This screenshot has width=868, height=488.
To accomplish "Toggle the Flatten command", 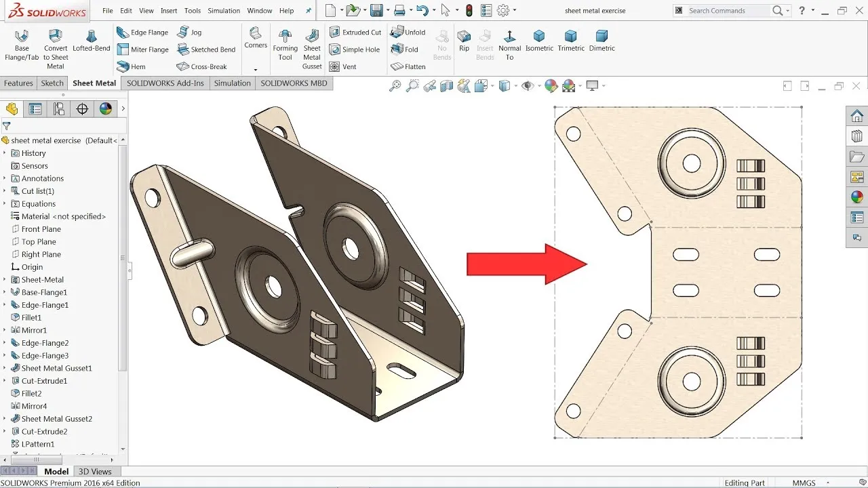I will point(408,66).
